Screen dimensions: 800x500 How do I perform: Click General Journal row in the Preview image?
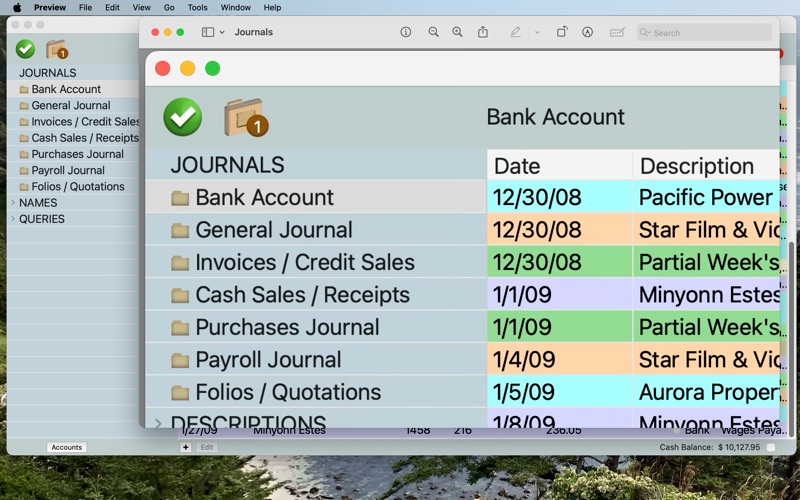pyautogui.click(x=316, y=230)
